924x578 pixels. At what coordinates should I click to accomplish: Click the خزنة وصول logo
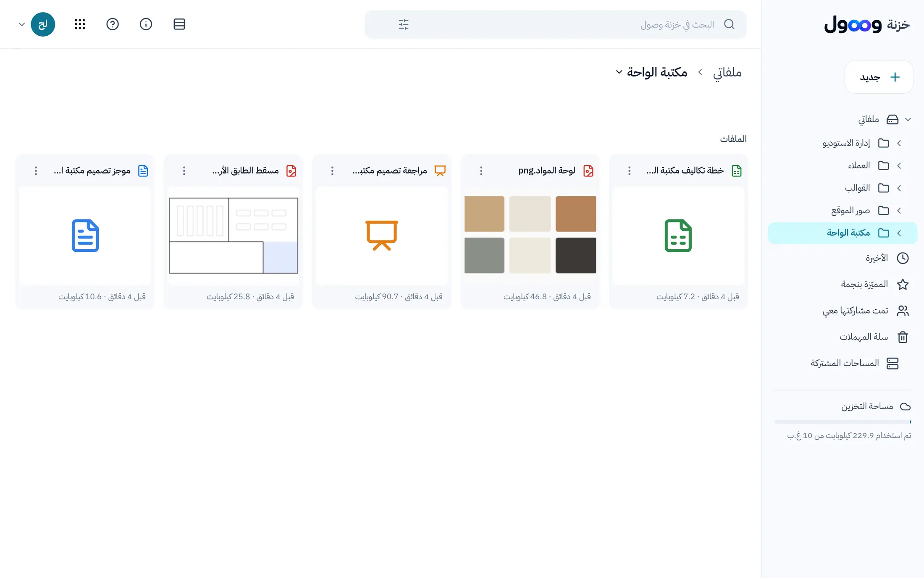coord(867,24)
